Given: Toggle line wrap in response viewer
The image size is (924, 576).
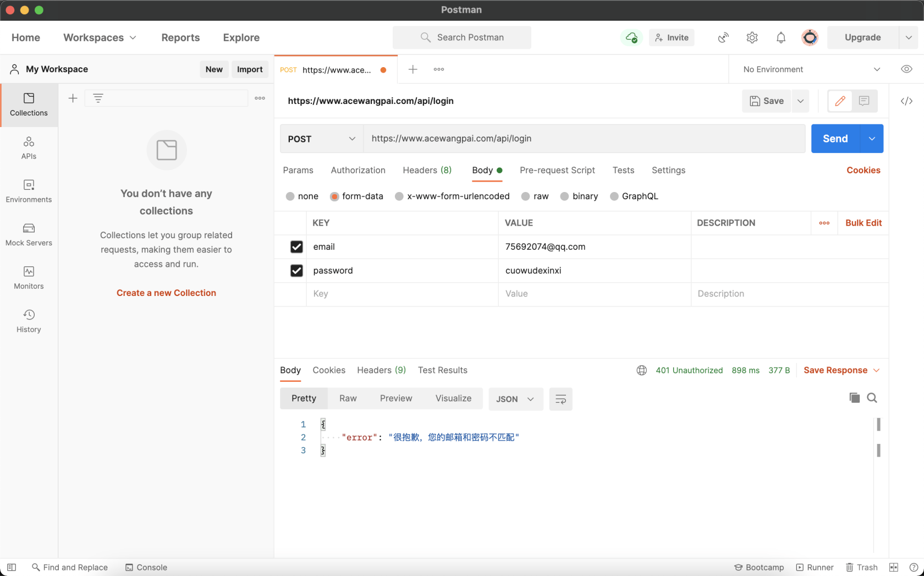Looking at the screenshot, I should (560, 399).
